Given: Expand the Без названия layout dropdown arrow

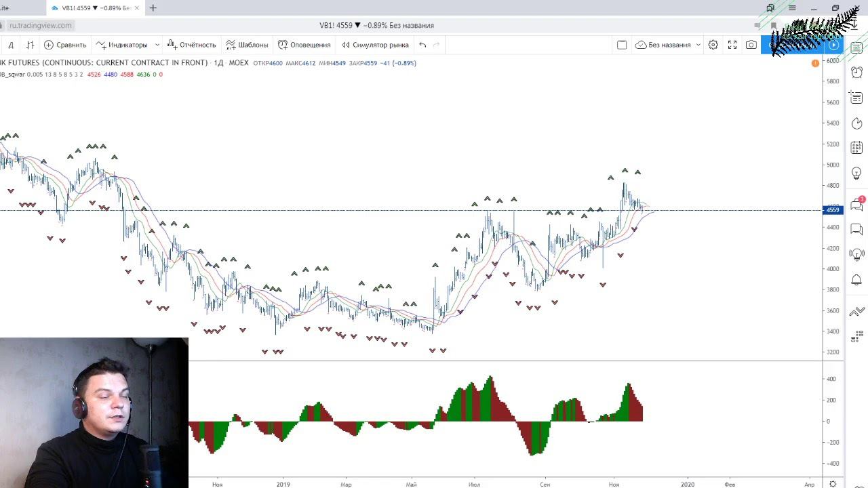Looking at the screenshot, I should [698, 45].
